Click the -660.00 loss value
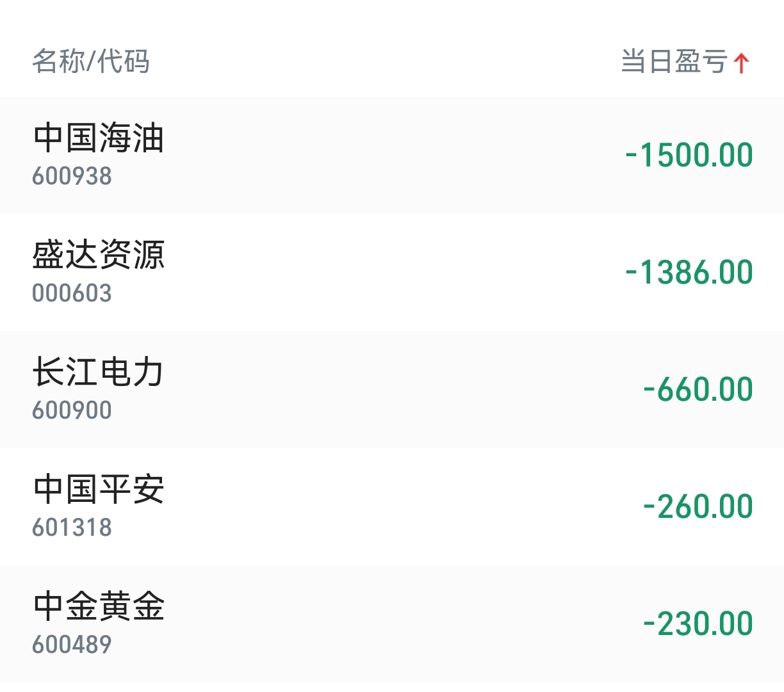 698,389
